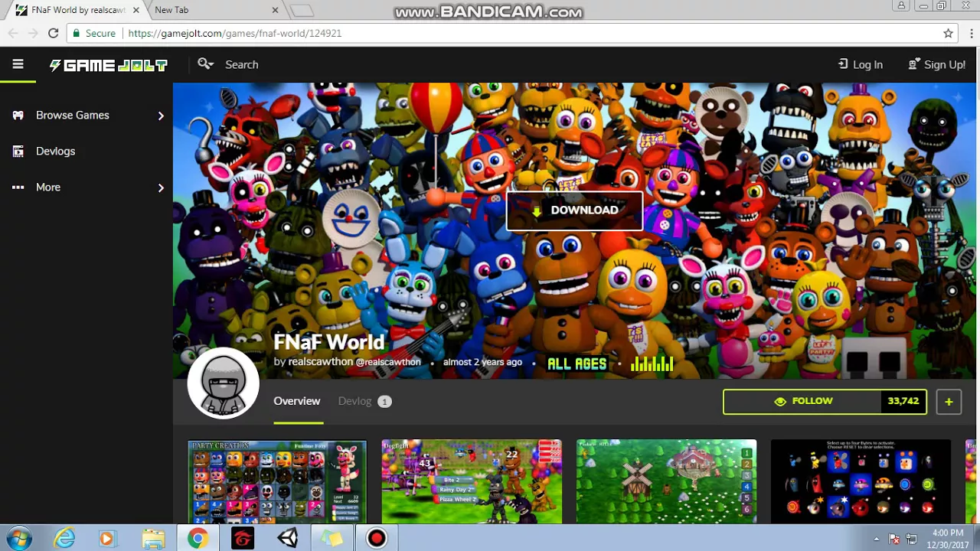Close the New Tab tab
The image size is (980, 551).
point(276,10)
